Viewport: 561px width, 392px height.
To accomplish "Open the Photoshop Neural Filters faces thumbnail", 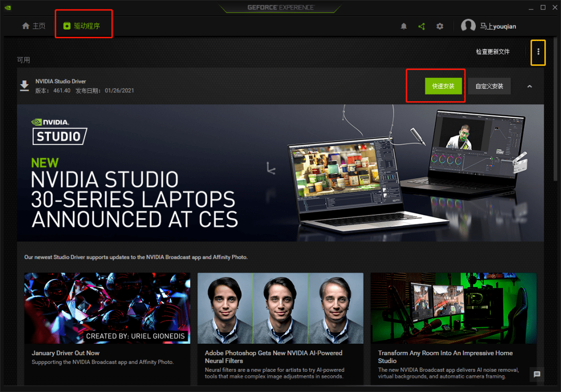I will pos(280,308).
